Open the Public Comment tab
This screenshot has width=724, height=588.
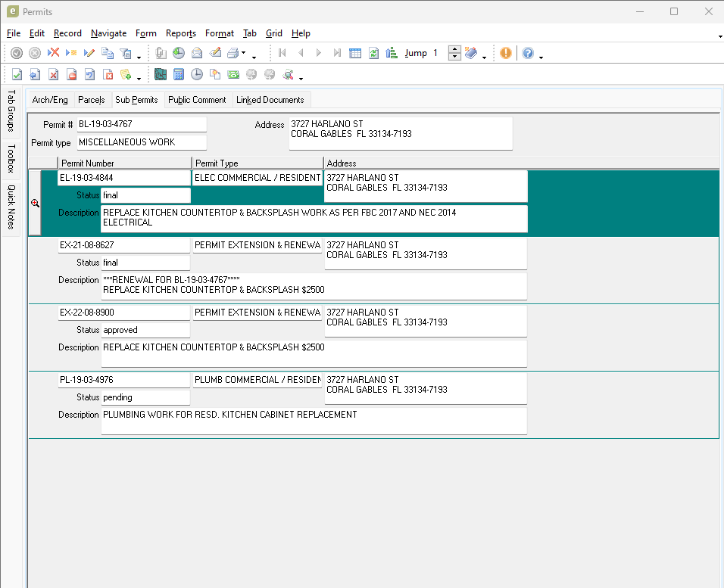point(197,100)
